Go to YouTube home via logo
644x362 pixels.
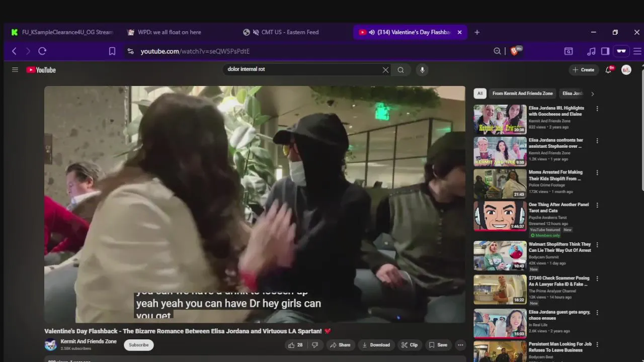point(41,70)
